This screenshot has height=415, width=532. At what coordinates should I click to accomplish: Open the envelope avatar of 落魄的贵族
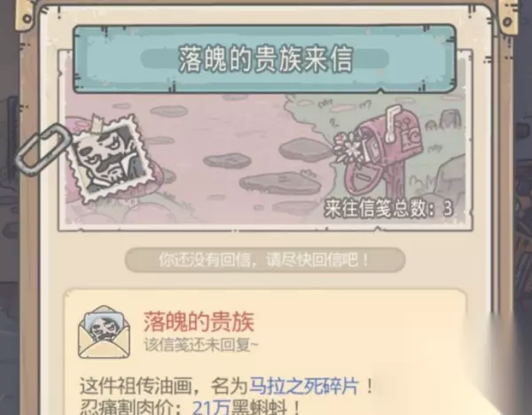(104, 333)
